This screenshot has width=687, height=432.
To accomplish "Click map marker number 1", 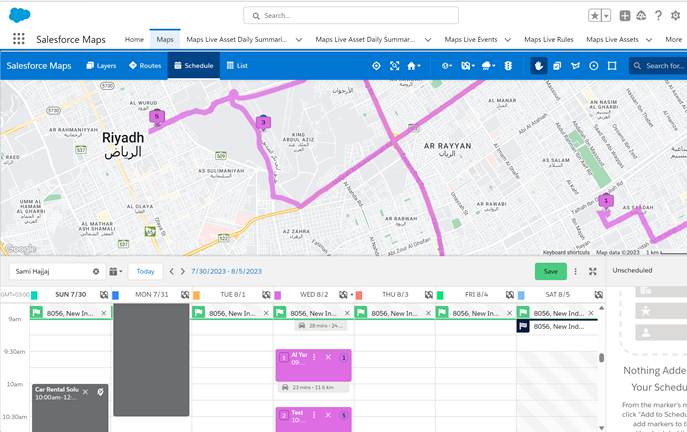I will click(606, 201).
